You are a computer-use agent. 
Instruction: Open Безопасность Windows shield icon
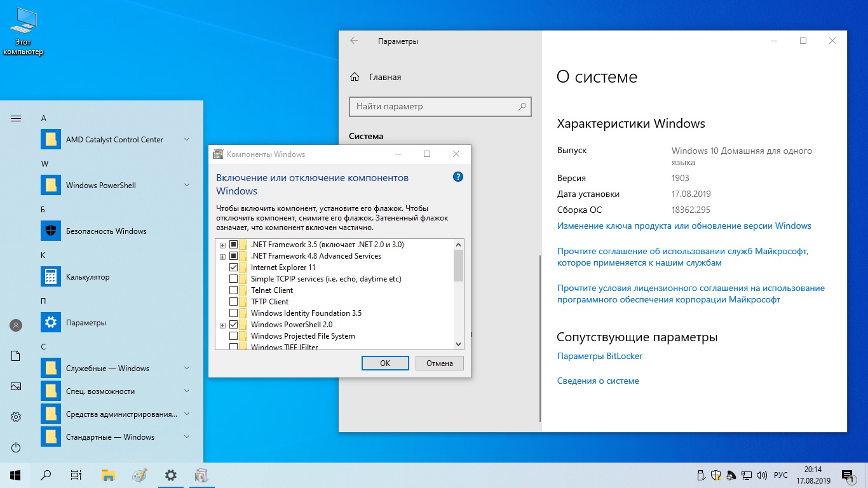[x=50, y=231]
